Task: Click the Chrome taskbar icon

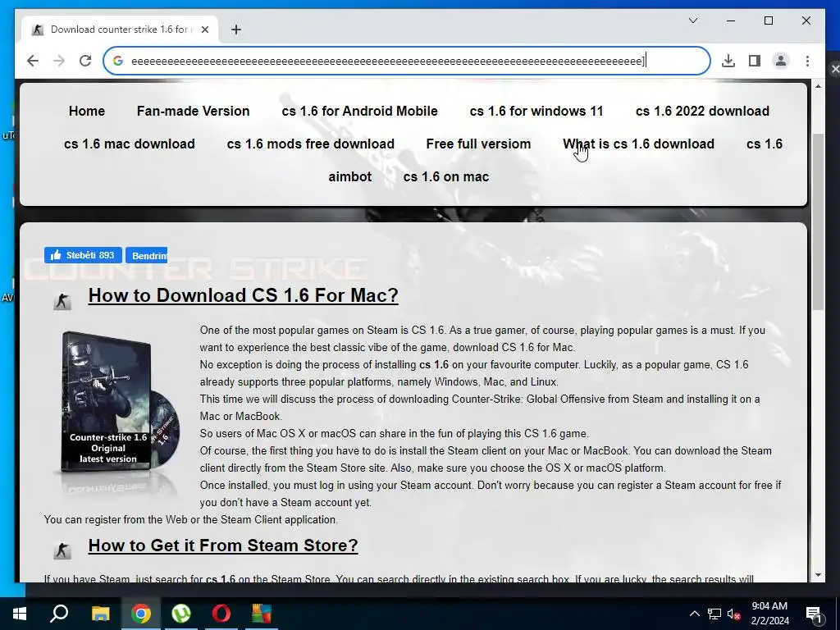Action: click(141, 614)
